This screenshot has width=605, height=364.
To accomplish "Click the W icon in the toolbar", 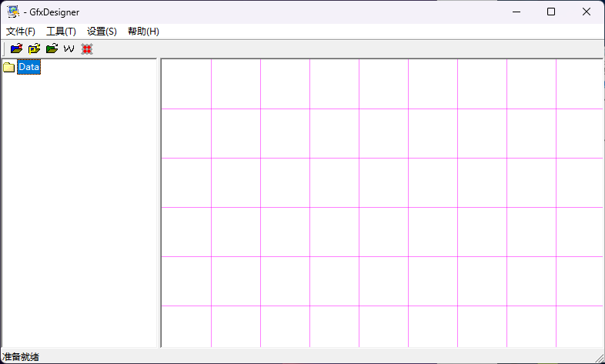I will click(x=69, y=48).
